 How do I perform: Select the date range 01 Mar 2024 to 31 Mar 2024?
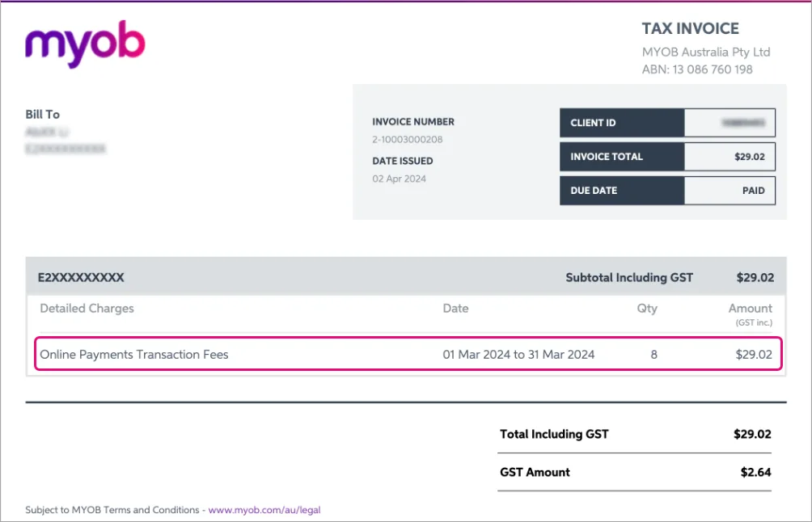[518, 355]
